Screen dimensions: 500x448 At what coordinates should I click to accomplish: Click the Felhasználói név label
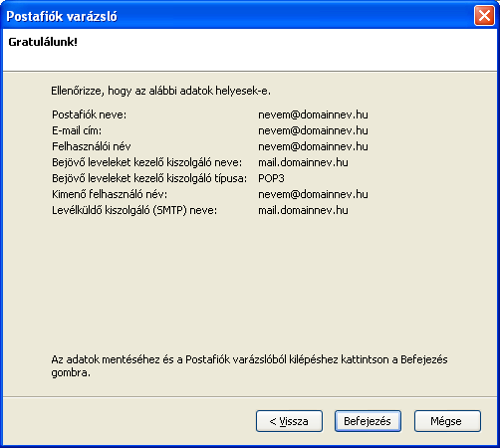(x=92, y=146)
